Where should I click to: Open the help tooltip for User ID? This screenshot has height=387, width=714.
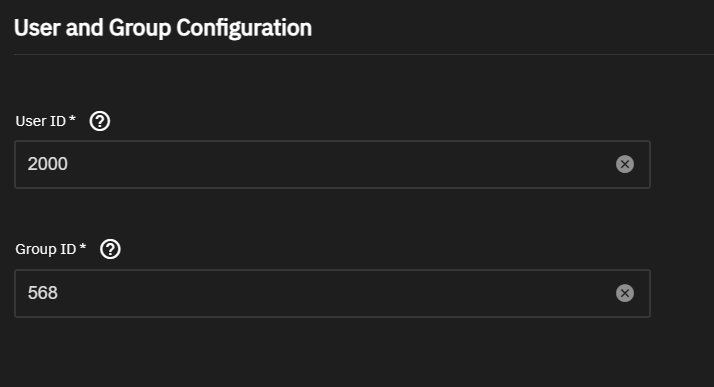click(100, 121)
